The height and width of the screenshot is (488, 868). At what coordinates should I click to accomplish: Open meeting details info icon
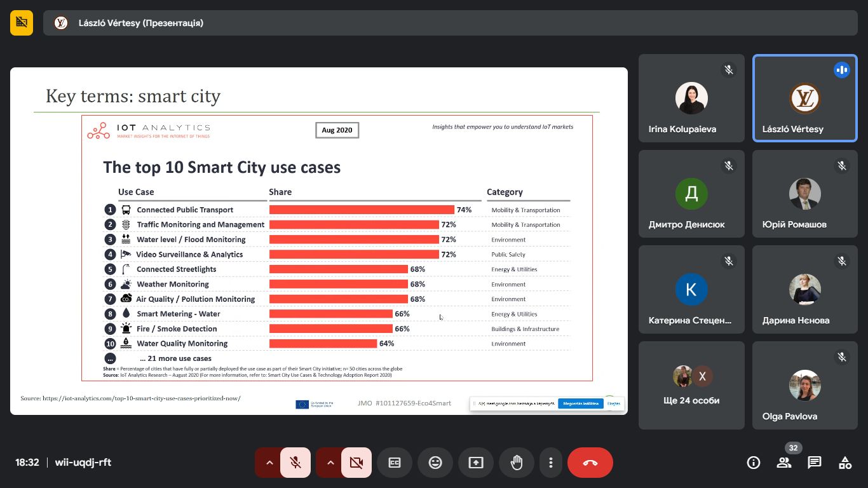[754, 463]
